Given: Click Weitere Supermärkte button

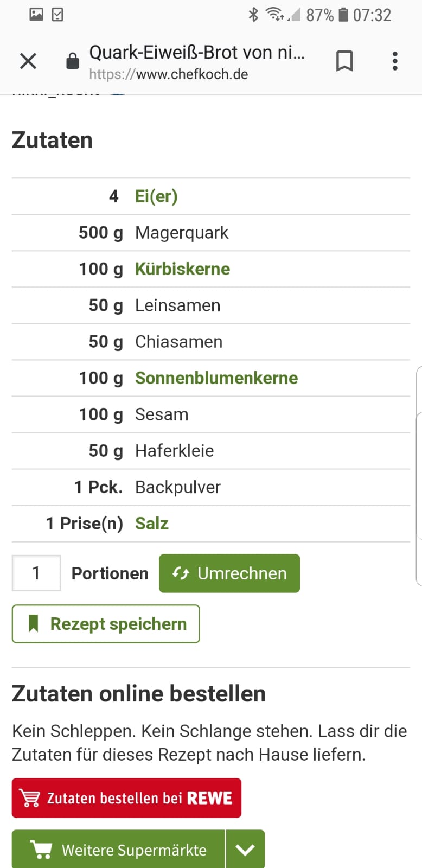Looking at the screenshot, I should (x=118, y=850).
